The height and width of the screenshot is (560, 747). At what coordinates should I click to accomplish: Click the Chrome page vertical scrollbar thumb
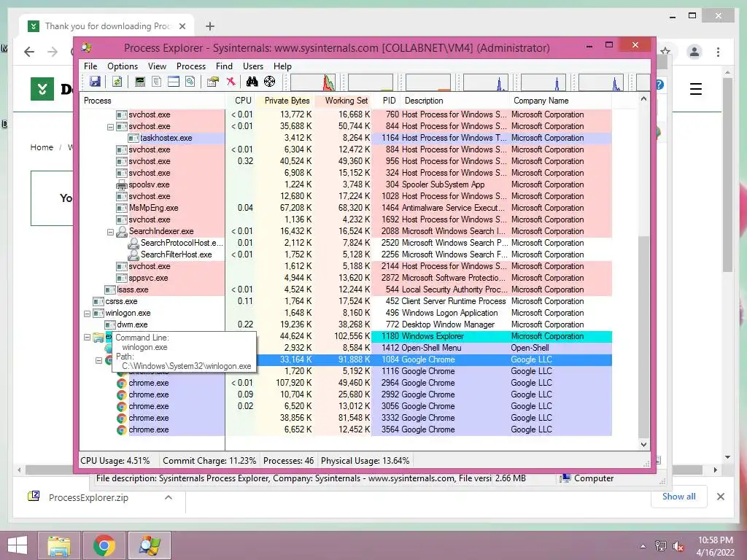click(x=727, y=174)
